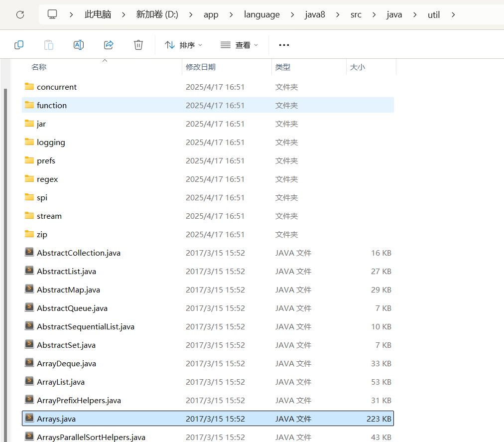The width and height of the screenshot is (504, 442).
Task: Open the 排序 sort dropdown
Action: pos(184,45)
